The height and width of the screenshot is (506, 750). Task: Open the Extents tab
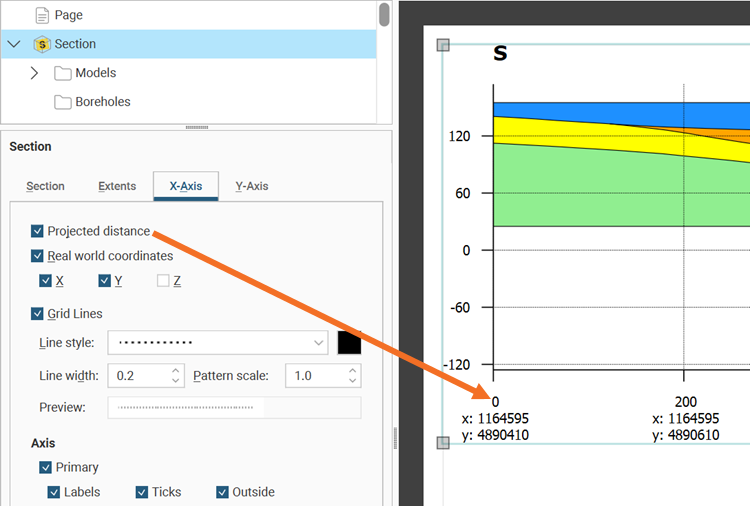tap(117, 186)
